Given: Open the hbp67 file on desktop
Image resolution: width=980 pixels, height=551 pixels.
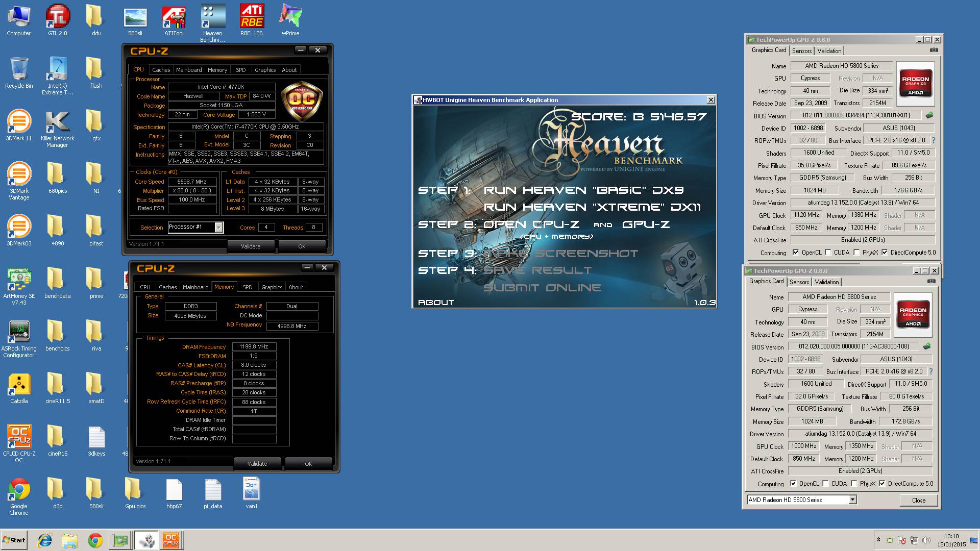Looking at the screenshot, I should click(174, 493).
